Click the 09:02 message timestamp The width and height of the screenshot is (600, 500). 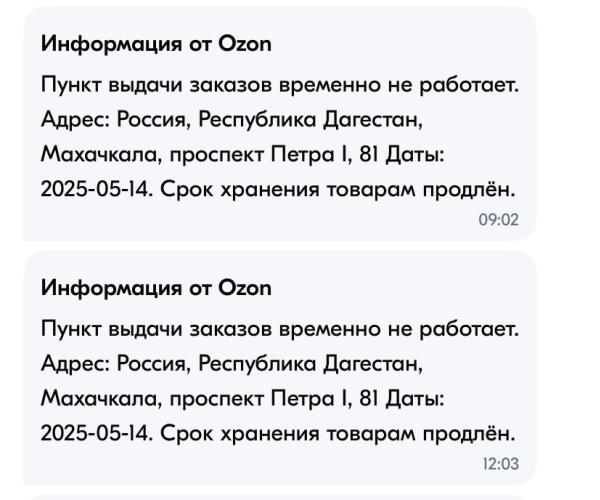click(x=498, y=220)
